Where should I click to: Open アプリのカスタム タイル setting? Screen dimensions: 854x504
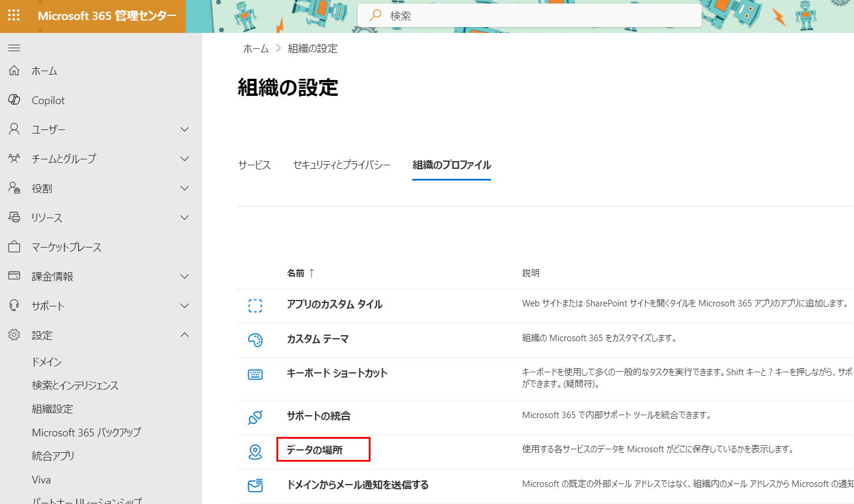pos(335,304)
